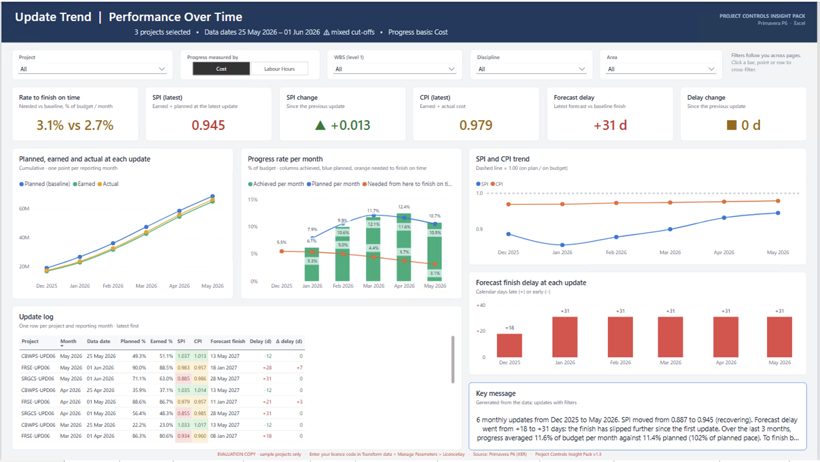Switch progress measure to Labour Hours
This screenshot has height=462, width=820.
[x=279, y=69]
